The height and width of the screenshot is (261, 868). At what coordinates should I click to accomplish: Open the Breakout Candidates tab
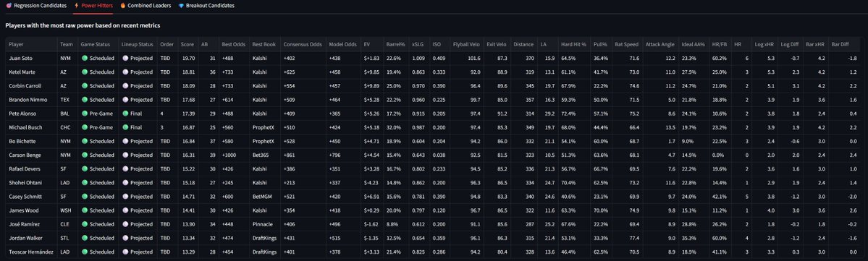[x=206, y=6]
